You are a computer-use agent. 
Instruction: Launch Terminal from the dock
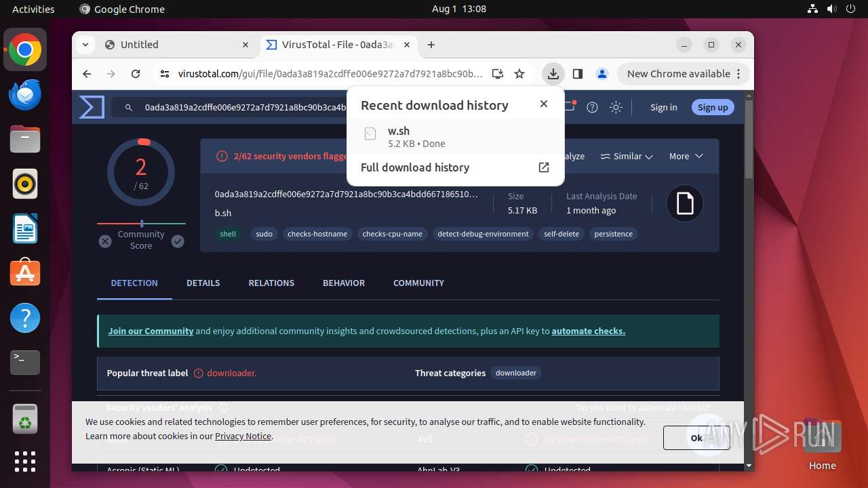[25, 363]
